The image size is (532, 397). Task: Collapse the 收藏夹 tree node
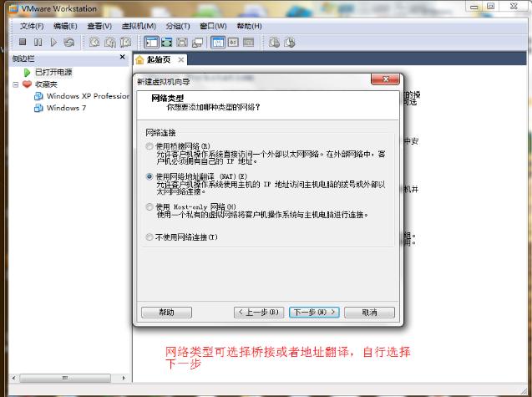pos(15,84)
